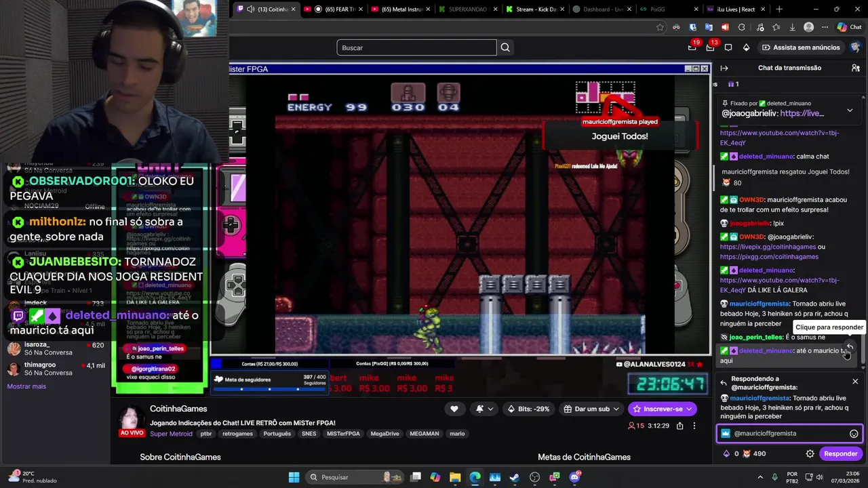Click the search magnifier button
The height and width of the screenshot is (488, 868).
click(x=505, y=47)
